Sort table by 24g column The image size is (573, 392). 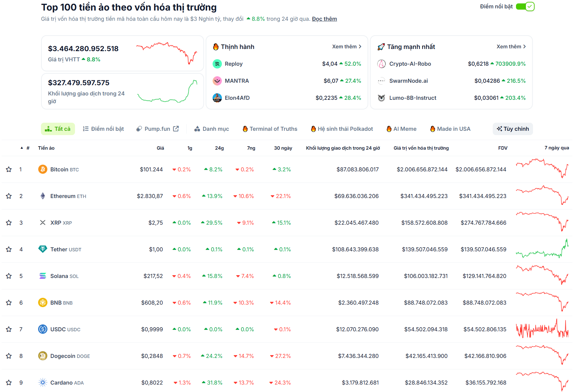pyautogui.click(x=219, y=148)
